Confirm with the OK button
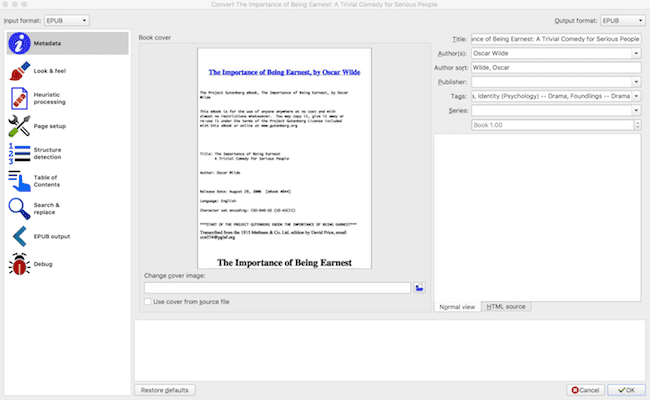The width and height of the screenshot is (650, 400). 626,390
